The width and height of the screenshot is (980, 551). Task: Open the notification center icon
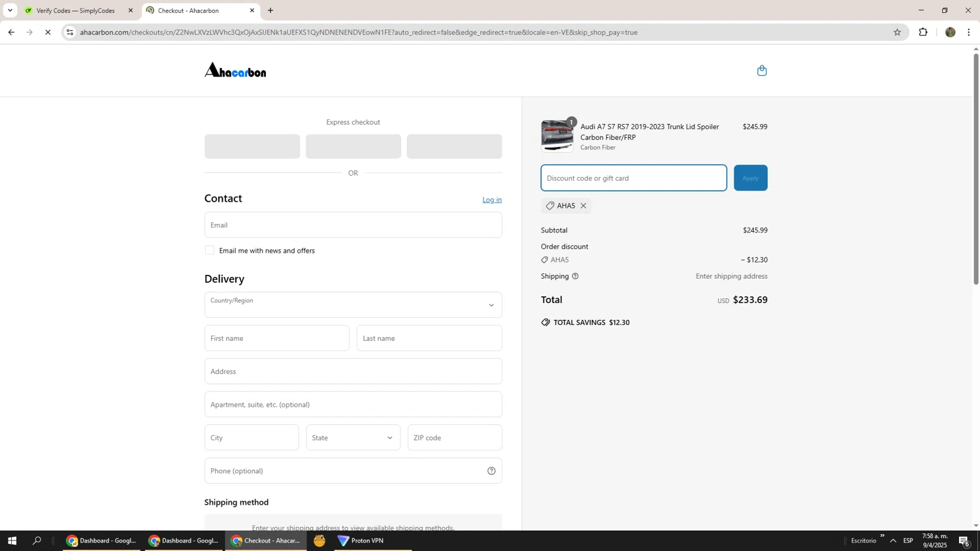pos(964,541)
